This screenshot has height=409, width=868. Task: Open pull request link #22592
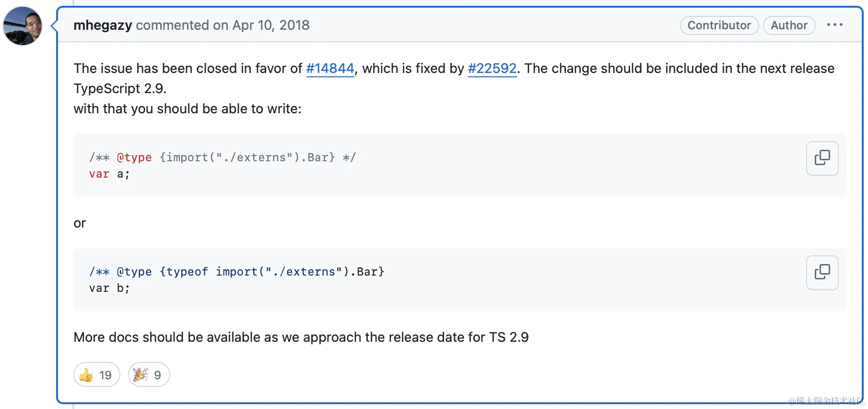tap(492, 69)
